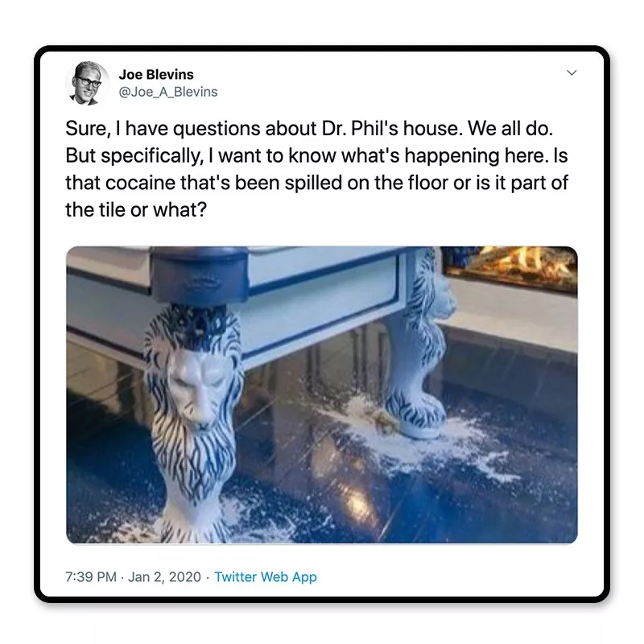Image resolution: width=644 pixels, height=644 pixels.
Task: Open the @Joe_A_Blevins handle link
Action: [x=168, y=92]
